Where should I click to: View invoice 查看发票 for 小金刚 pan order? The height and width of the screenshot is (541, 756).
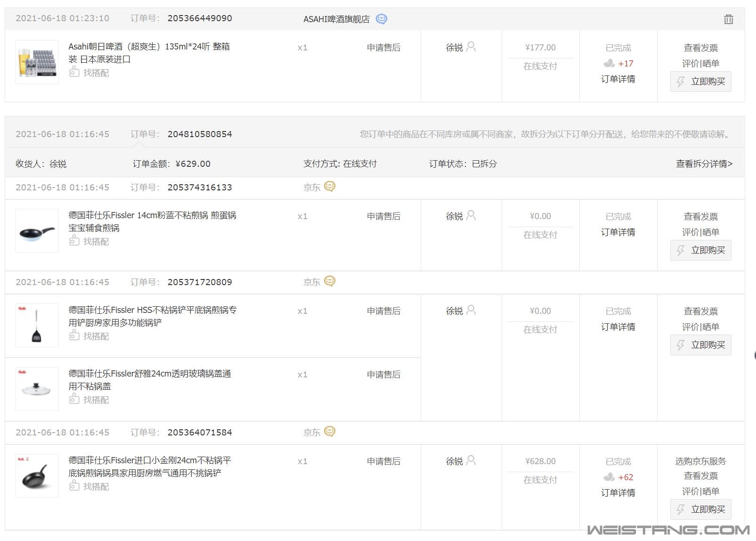[x=701, y=476]
